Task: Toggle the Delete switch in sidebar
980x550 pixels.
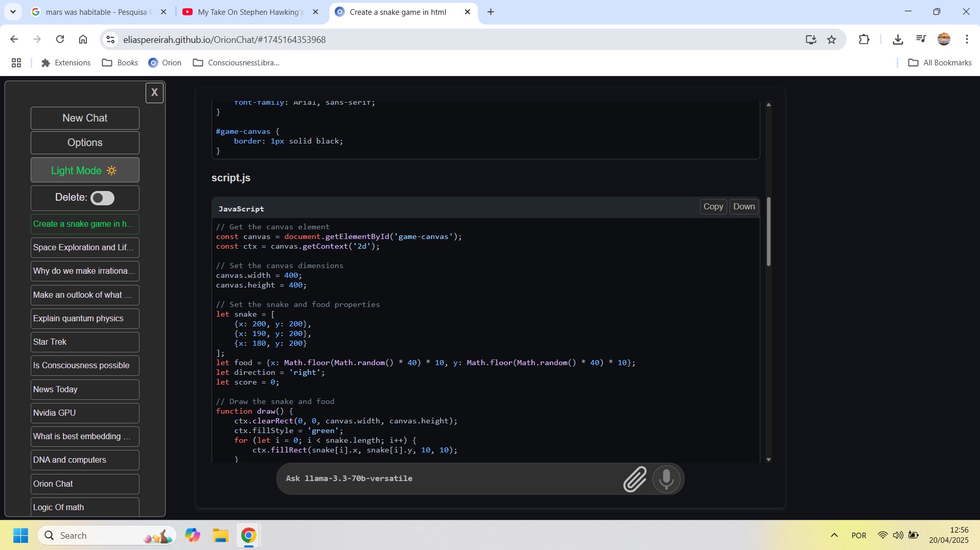Action: tap(102, 198)
